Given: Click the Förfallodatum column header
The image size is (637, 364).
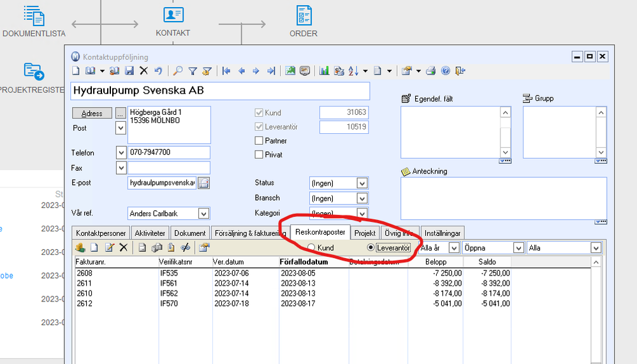Looking at the screenshot, I should 304,262.
